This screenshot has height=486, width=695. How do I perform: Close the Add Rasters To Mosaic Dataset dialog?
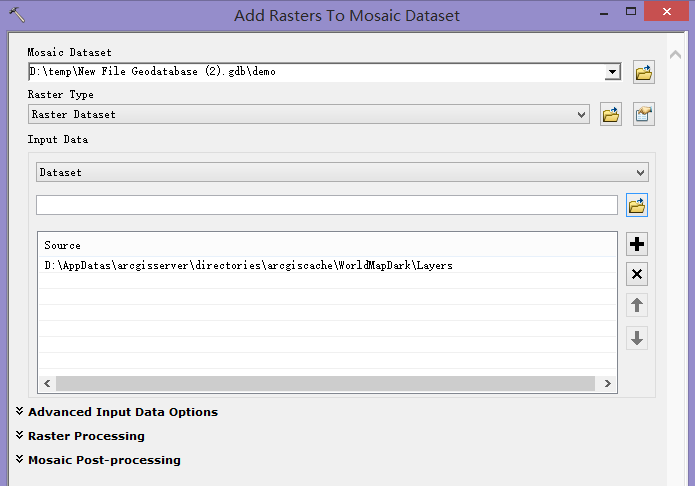pyautogui.click(x=666, y=12)
